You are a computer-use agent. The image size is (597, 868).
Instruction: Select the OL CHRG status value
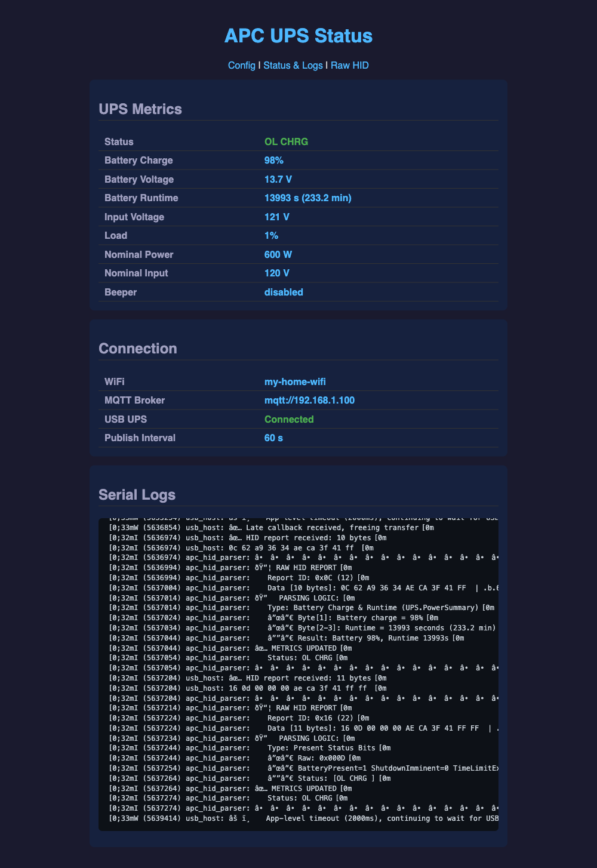pyautogui.click(x=286, y=141)
